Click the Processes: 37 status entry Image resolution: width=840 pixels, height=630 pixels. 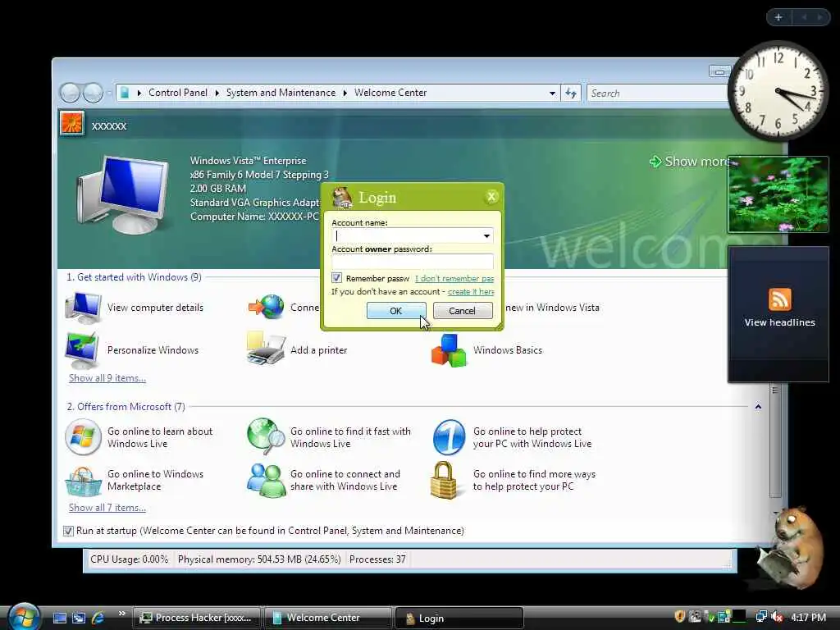tap(377, 559)
